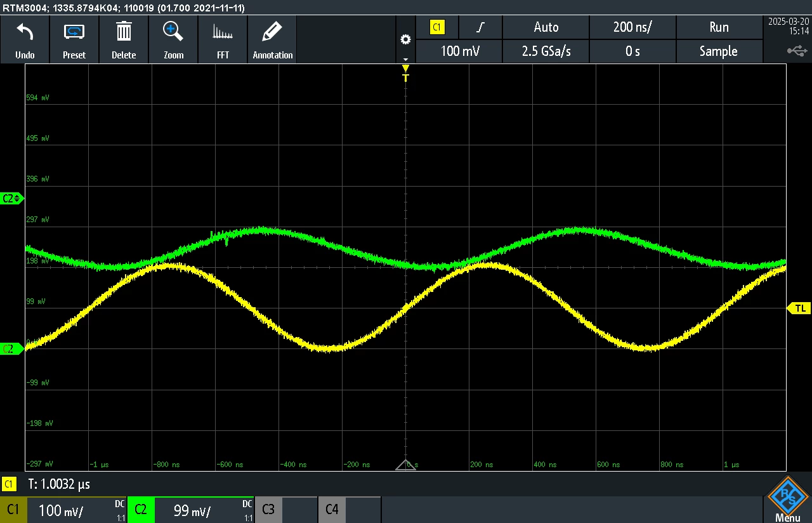Click the 2.5 GSa/s sample rate
Image resolution: width=812 pixels, height=523 pixels.
pyautogui.click(x=546, y=51)
